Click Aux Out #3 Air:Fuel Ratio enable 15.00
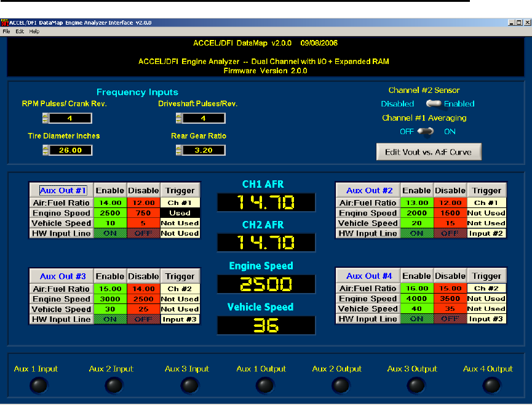This screenshot has height=405, width=532. click(110, 289)
